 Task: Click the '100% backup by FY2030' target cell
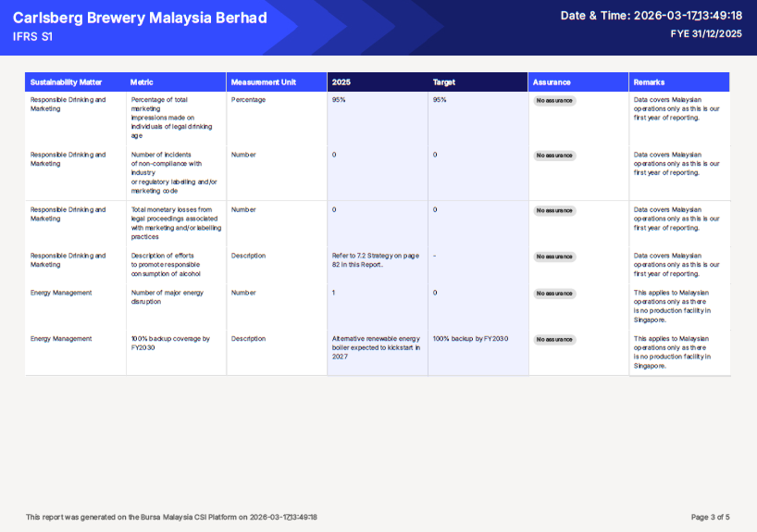471,339
